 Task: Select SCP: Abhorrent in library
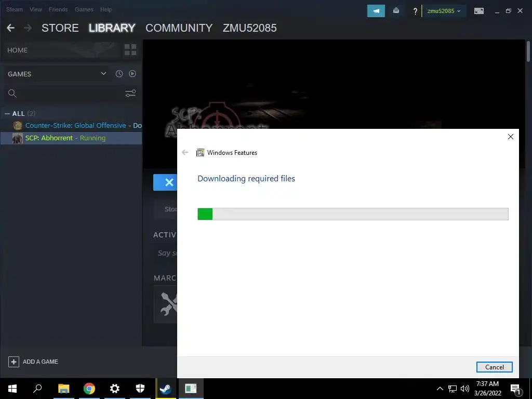pos(71,138)
